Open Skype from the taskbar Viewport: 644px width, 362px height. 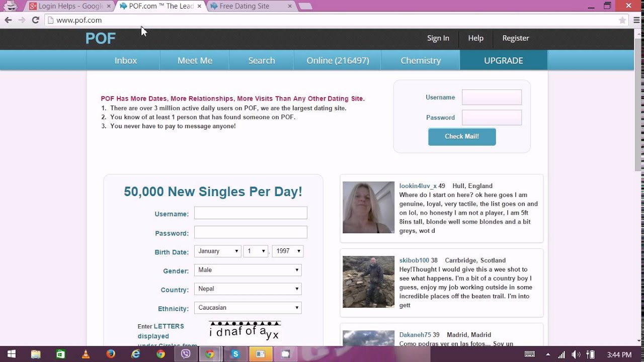pyautogui.click(x=235, y=354)
